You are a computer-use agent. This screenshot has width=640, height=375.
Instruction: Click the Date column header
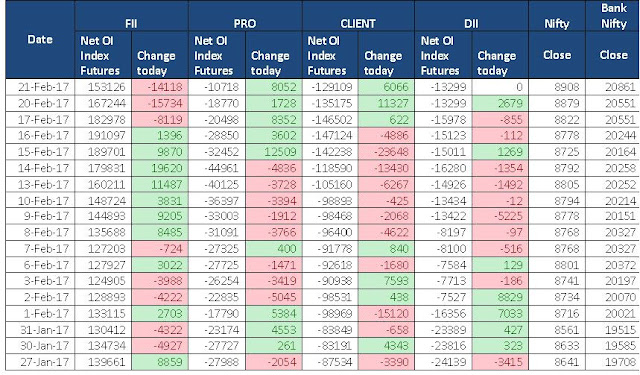coord(40,40)
